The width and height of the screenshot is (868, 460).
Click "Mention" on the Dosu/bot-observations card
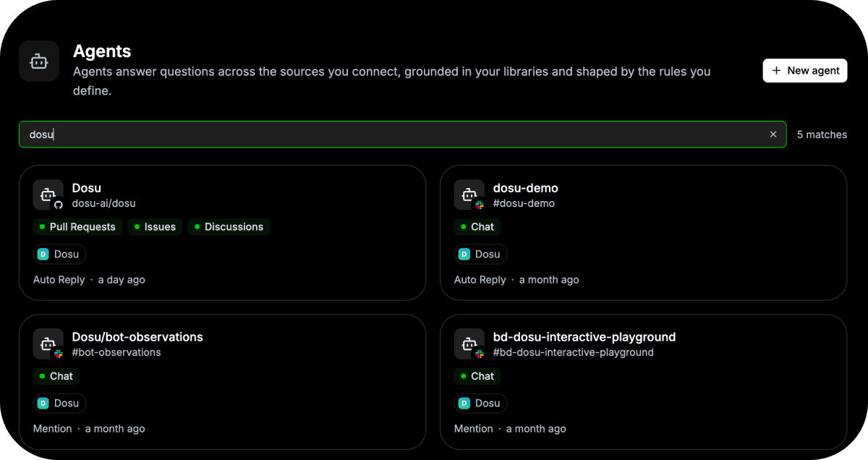point(53,429)
